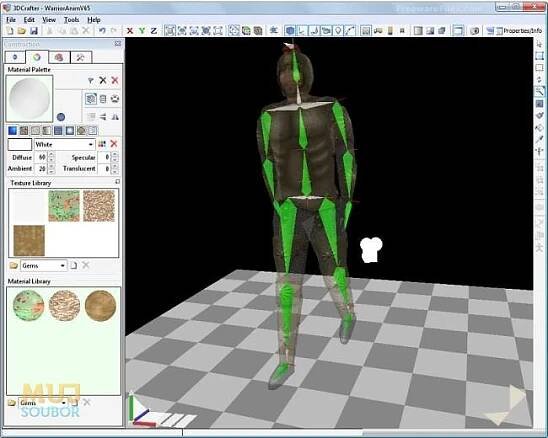
Task: Open the File menu
Action: point(11,20)
